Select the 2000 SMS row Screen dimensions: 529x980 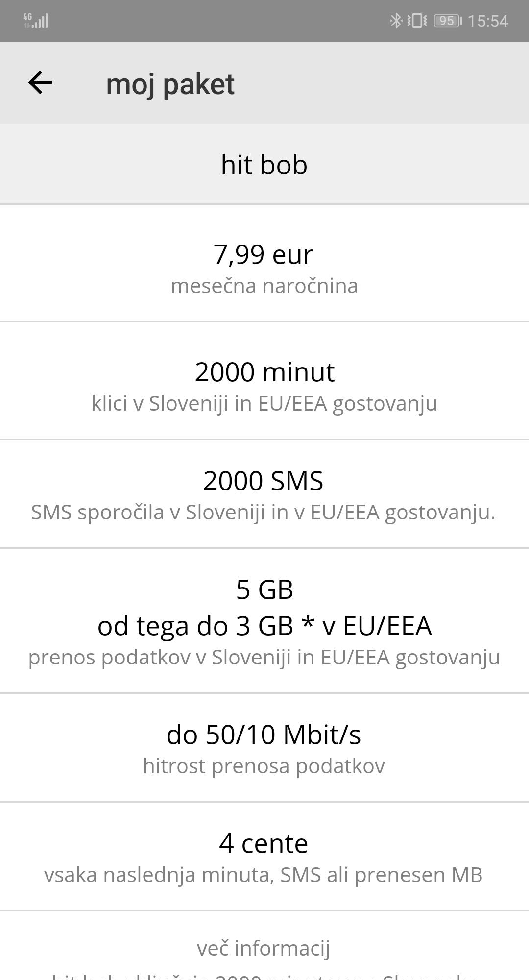[264, 481]
